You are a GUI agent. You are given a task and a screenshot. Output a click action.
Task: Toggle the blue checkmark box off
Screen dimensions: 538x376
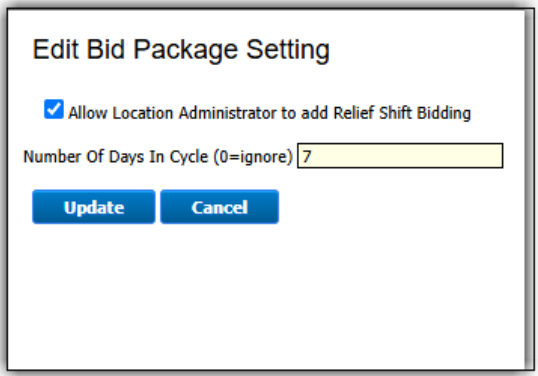point(54,109)
